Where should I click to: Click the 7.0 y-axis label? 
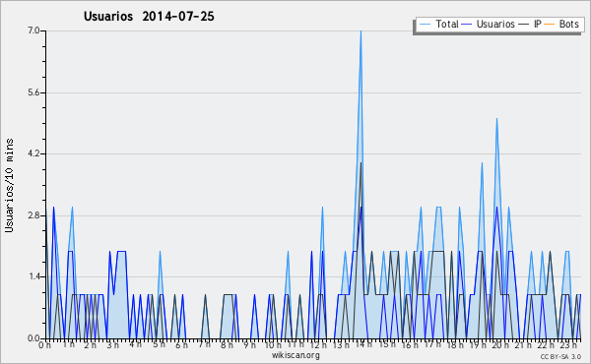coord(33,30)
